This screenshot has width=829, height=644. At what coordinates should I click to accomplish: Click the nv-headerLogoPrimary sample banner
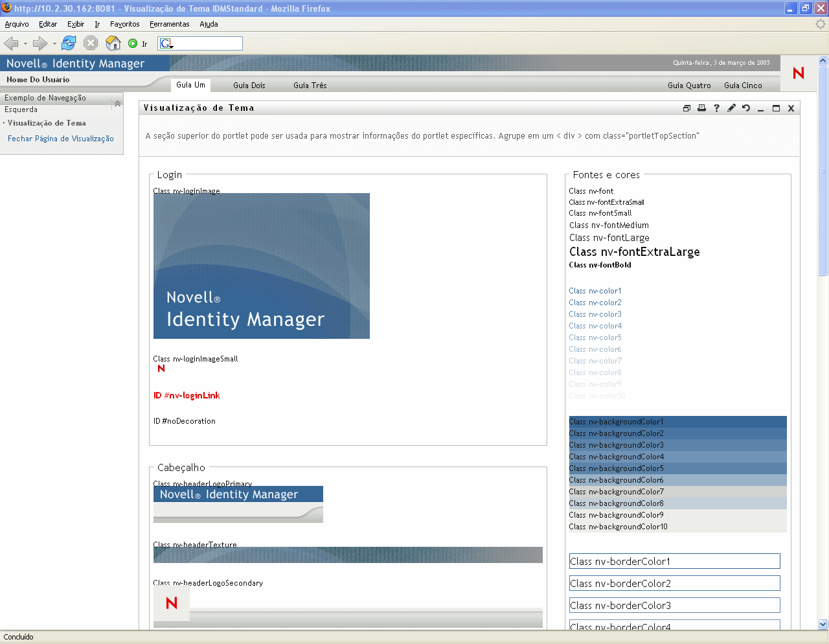(238, 505)
